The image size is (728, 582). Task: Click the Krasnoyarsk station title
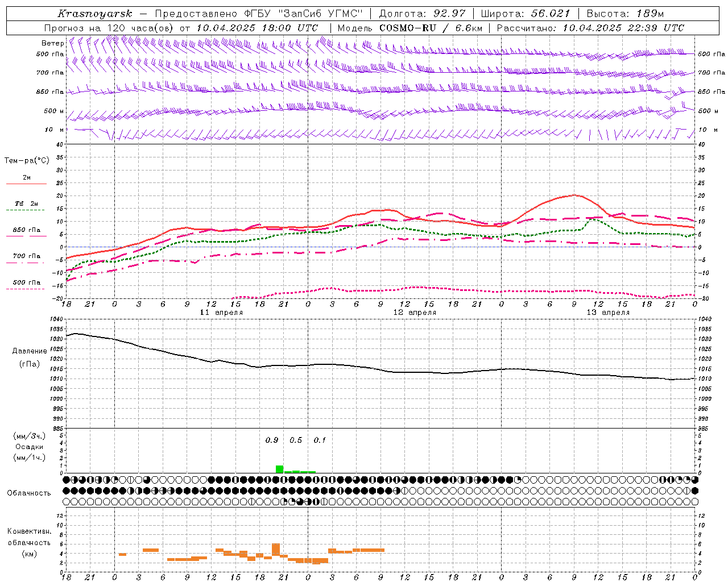point(94,14)
